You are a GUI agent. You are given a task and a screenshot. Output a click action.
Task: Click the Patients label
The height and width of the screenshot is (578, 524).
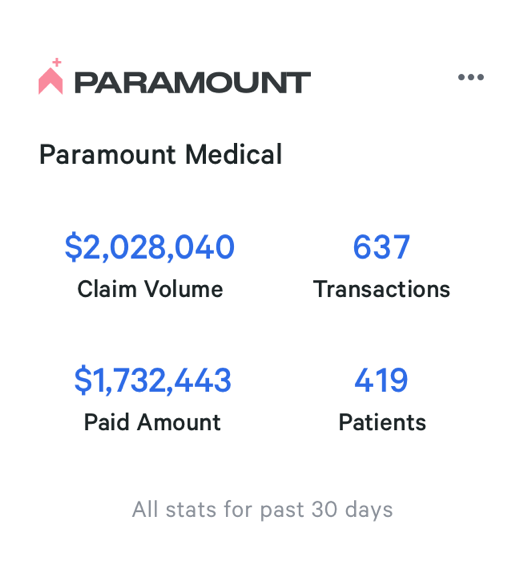(382, 422)
